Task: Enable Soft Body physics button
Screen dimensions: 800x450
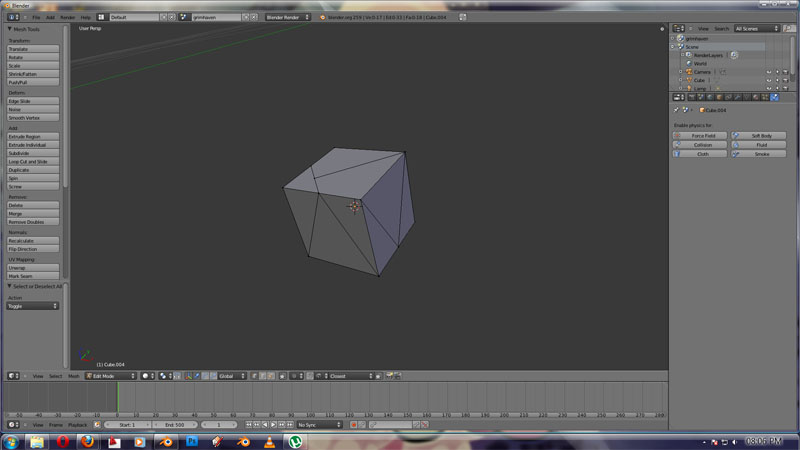Action: 759,136
